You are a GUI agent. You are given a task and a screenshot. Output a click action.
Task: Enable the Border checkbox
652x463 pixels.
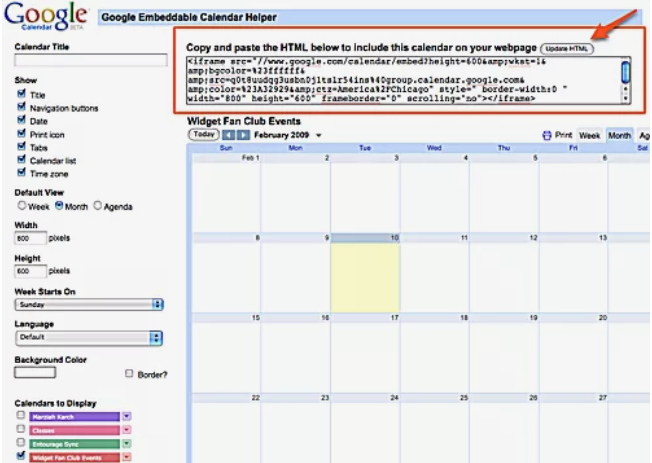(x=129, y=374)
